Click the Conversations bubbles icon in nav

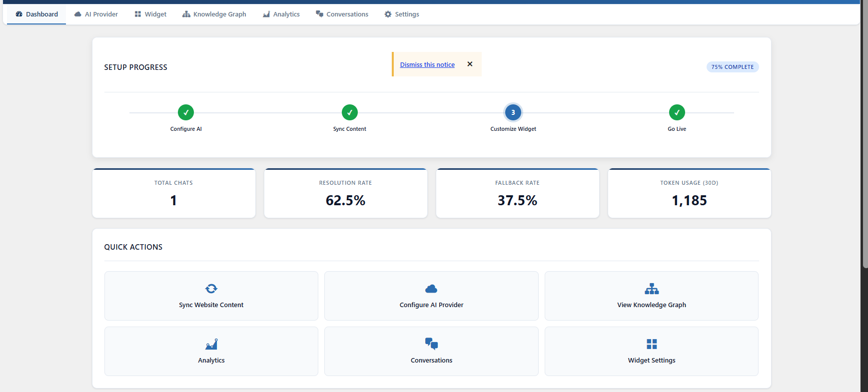click(x=320, y=14)
